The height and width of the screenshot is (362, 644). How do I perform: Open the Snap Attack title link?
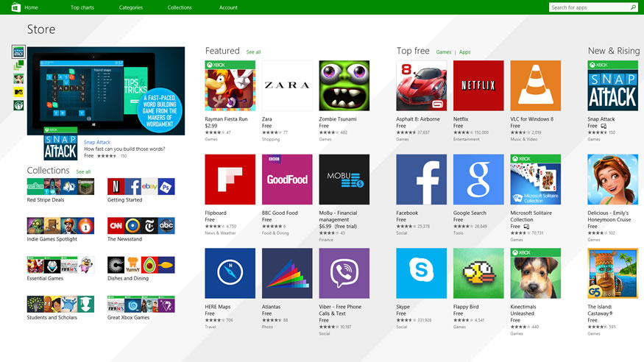pyautogui.click(x=97, y=142)
